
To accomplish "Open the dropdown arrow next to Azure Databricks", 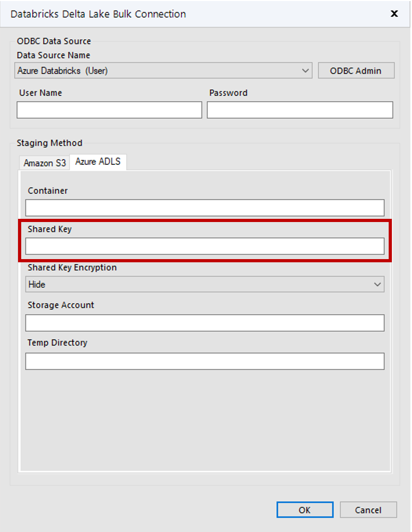I will tap(306, 70).
